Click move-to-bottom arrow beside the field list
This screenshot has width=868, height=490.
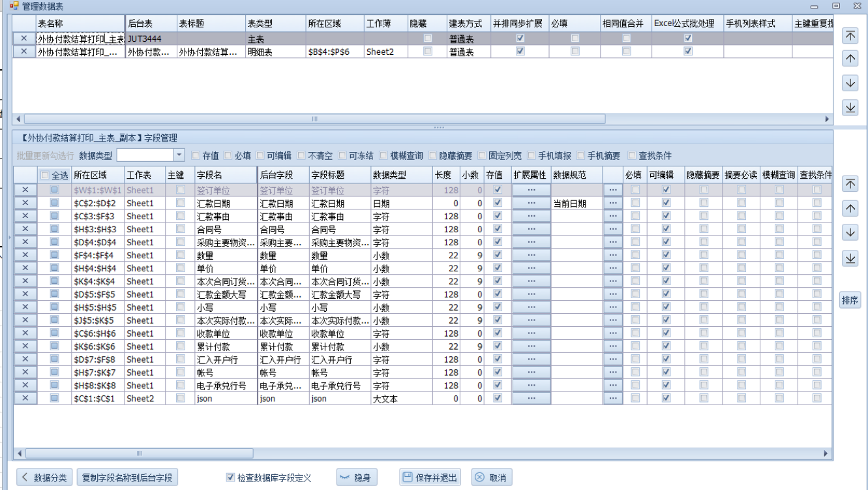(x=850, y=259)
